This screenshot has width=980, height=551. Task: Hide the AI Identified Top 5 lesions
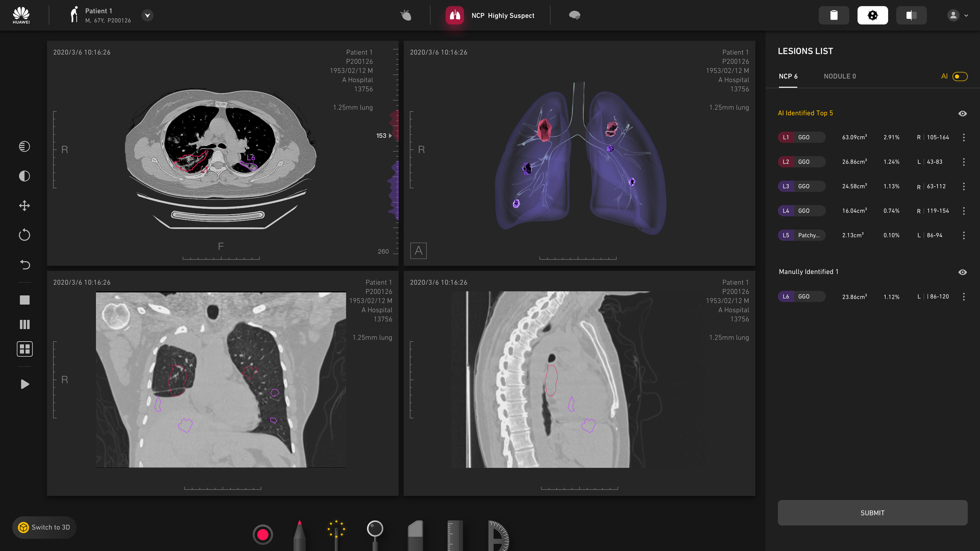[962, 113]
